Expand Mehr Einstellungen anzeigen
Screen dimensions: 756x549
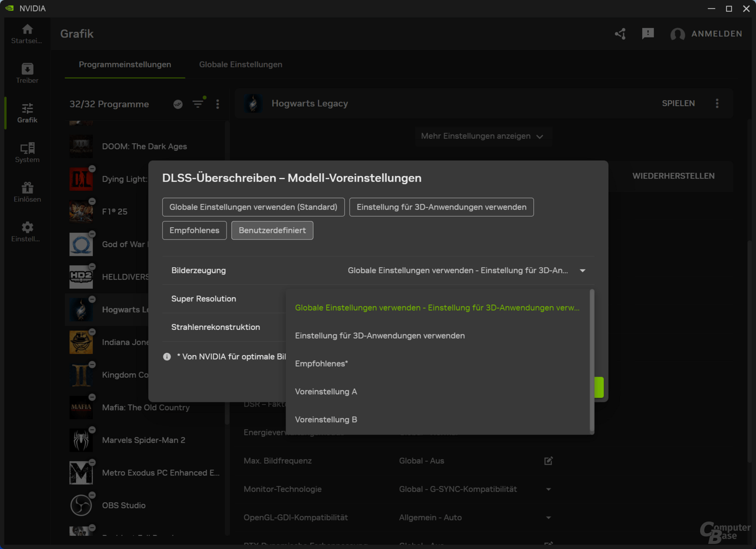coord(483,136)
